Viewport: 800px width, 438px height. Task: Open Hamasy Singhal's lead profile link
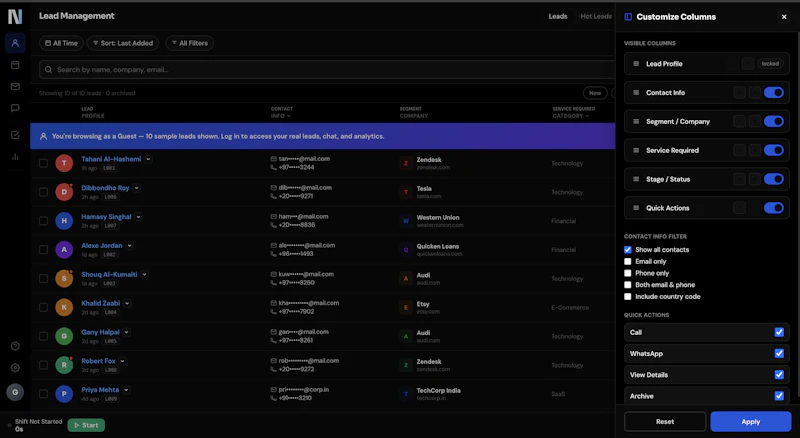click(106, 216)
